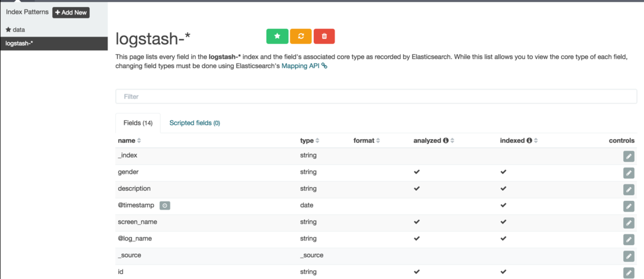Sort fields by format column arrows

coord(378,140)
